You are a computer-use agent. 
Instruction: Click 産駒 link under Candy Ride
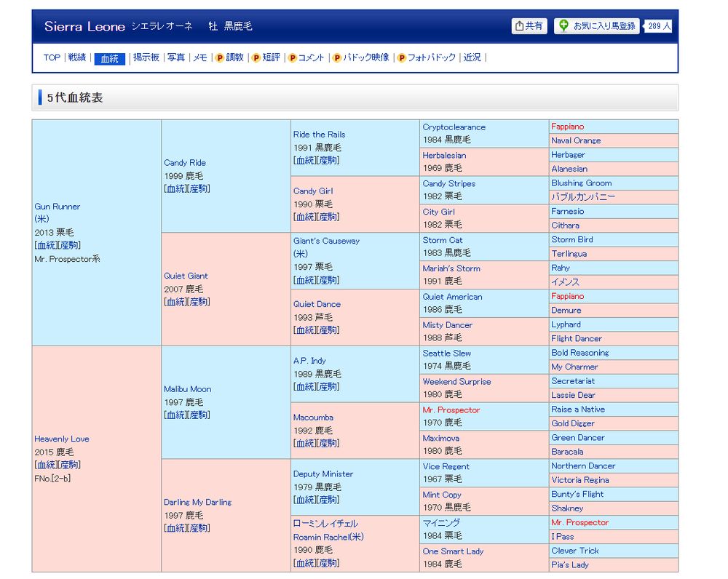[x=199, y=189]
